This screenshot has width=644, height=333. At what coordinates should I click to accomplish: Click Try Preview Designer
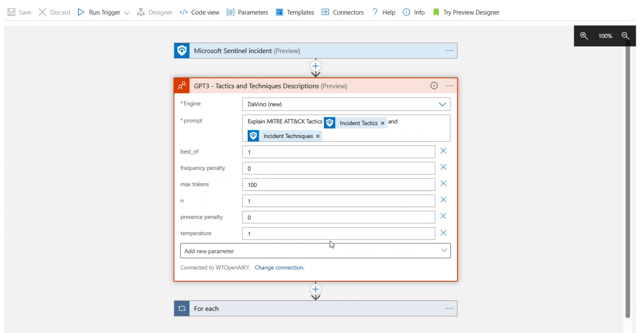466,12
